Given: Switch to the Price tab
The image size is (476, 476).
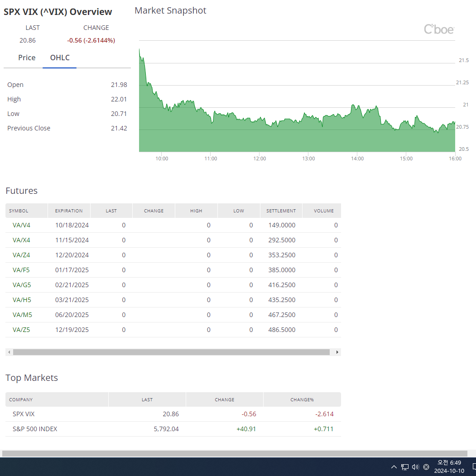Looking at the screenshot, I should pos(27,58).
